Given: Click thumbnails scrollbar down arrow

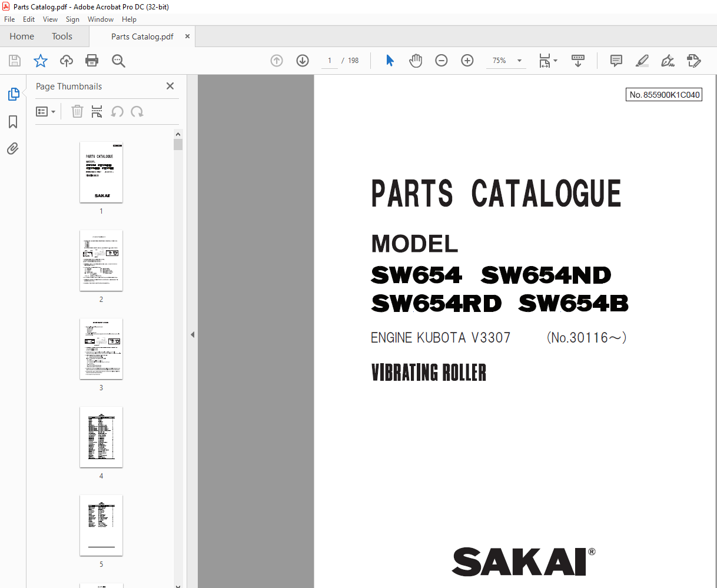Looking at the screenshot, I should click(x=178, y=586).
